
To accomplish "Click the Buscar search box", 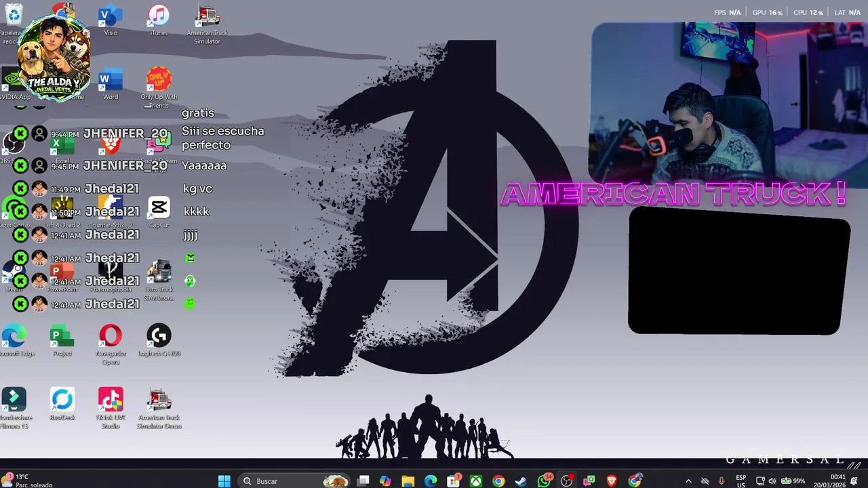I will pyautogui.click(x=294, y=481).
